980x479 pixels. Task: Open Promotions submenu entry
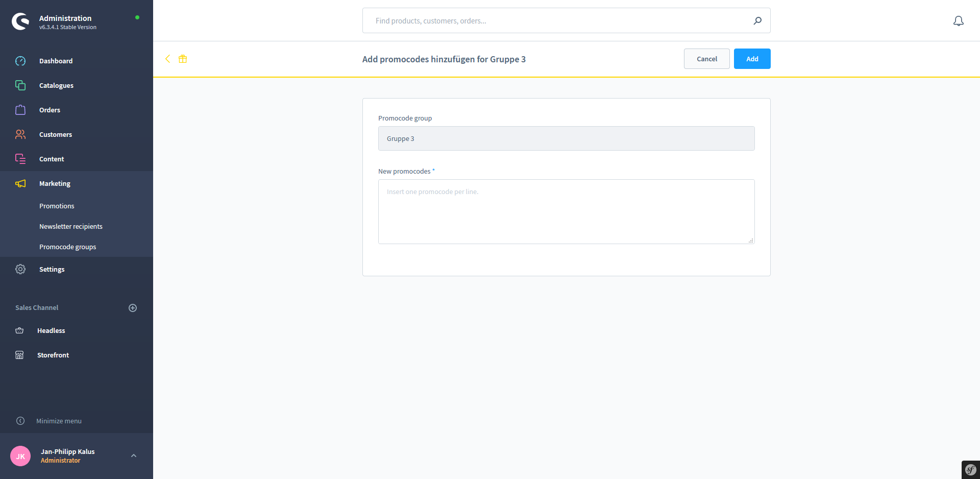tap(57, 206)
